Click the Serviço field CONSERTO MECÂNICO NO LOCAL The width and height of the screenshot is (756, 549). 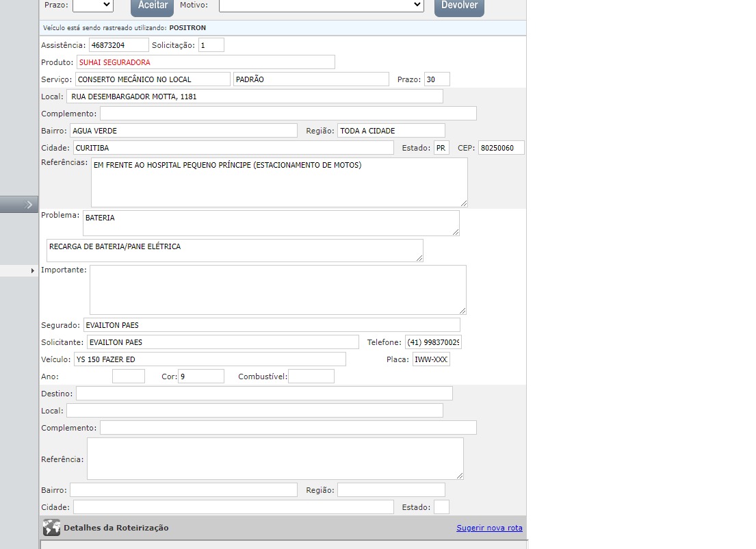click(x=153, y=79)
